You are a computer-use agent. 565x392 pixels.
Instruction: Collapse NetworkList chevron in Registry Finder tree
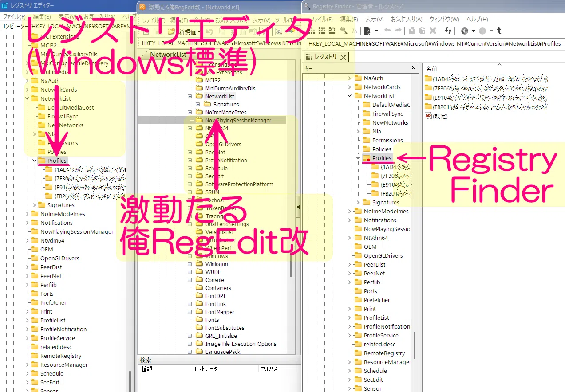(x=350, y=96)
